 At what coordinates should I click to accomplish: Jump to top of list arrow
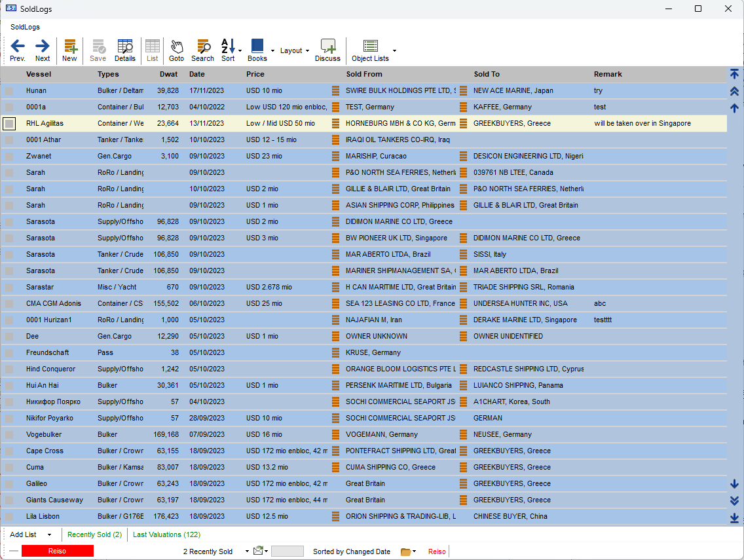[735, 74]
